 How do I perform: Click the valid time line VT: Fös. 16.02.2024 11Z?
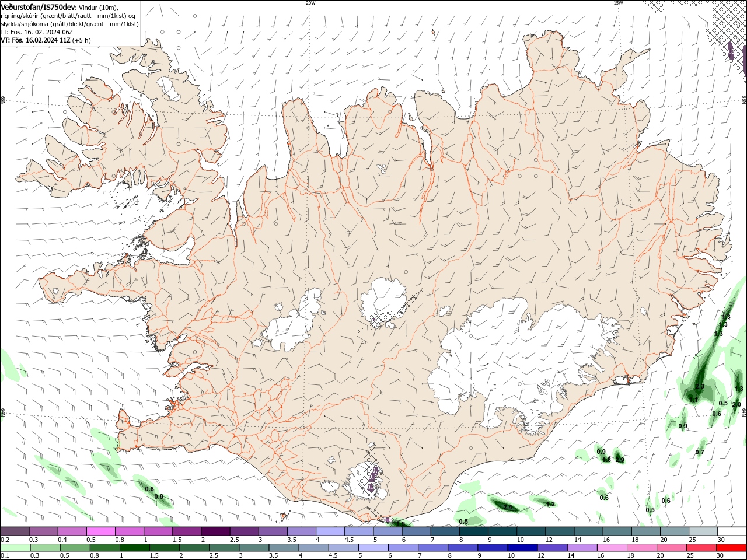(x=36, y=40)
